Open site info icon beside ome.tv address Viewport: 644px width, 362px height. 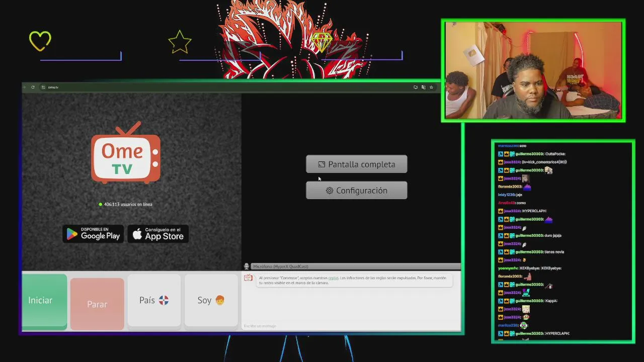point(43,87)
